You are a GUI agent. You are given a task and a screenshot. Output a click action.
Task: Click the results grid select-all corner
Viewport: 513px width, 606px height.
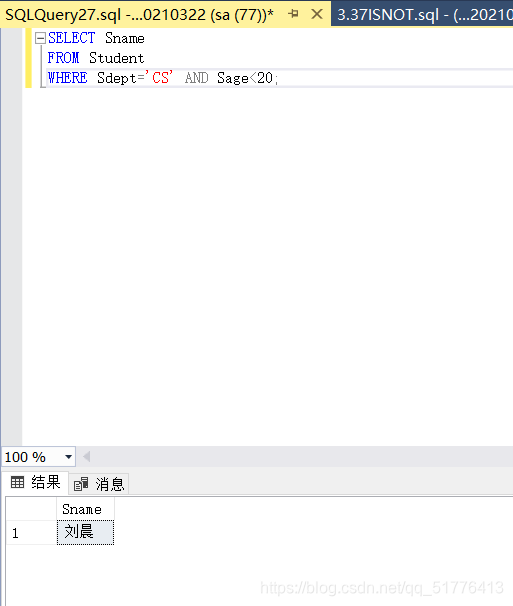tap(31, 509)
